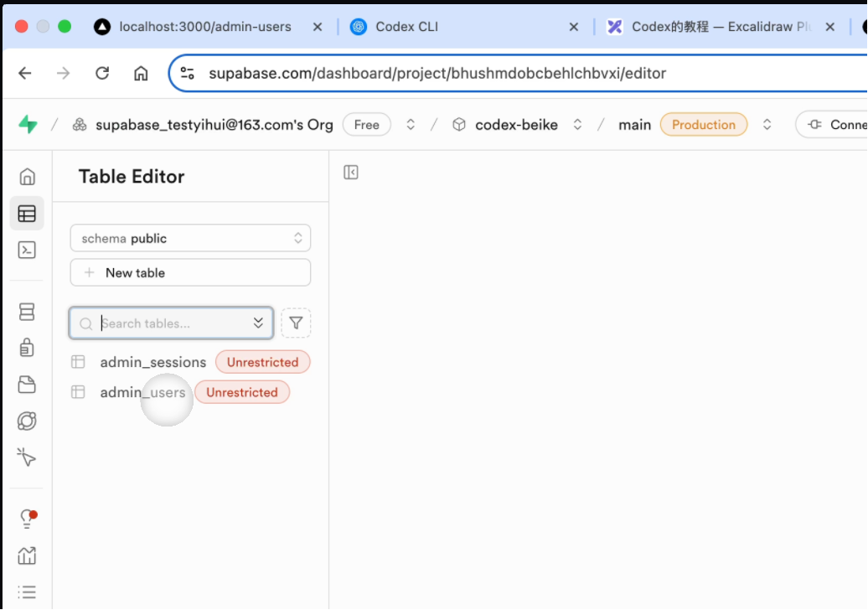The width and height of the screenshot is (868, 610).
Task: Open the Authentication lock sidebar icon
Action: (27, 347)
